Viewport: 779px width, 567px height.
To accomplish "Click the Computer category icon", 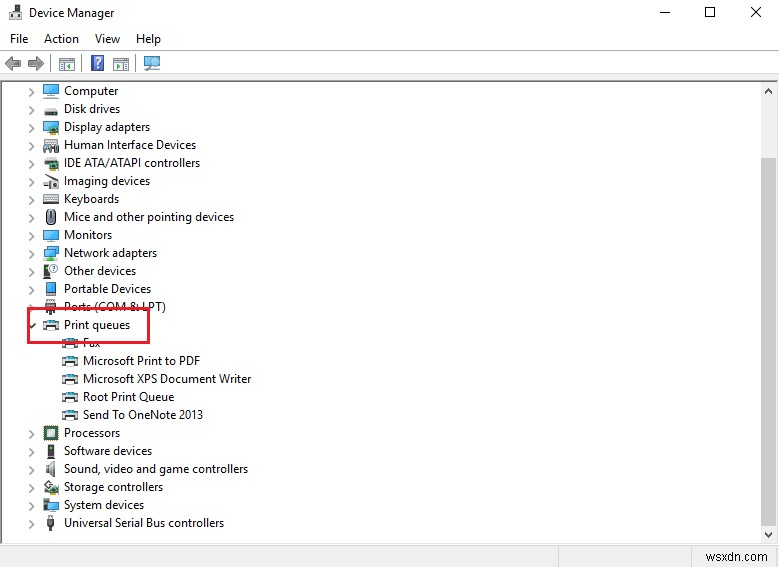I will pyautogui.click(x=51, y=91).
